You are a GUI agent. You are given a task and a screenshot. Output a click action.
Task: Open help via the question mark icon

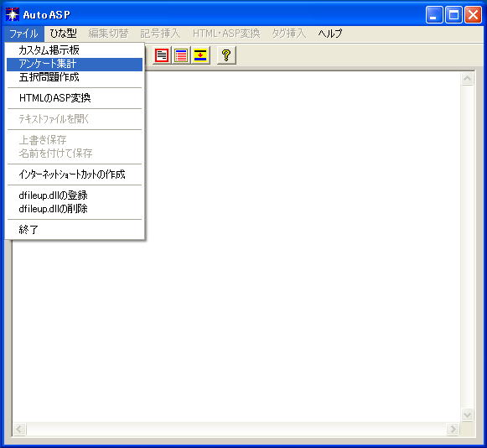tap(226, 55)
